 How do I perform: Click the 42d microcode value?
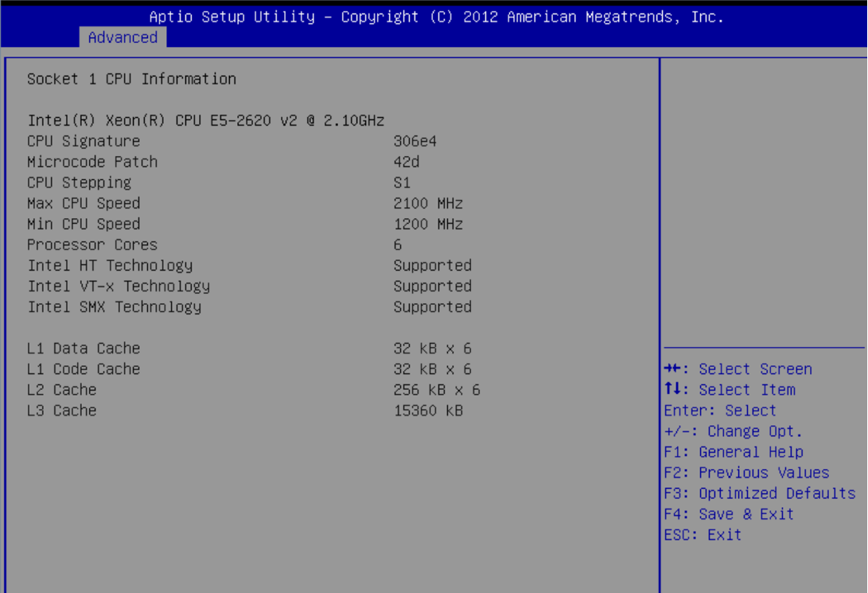(x=407, y=162)
